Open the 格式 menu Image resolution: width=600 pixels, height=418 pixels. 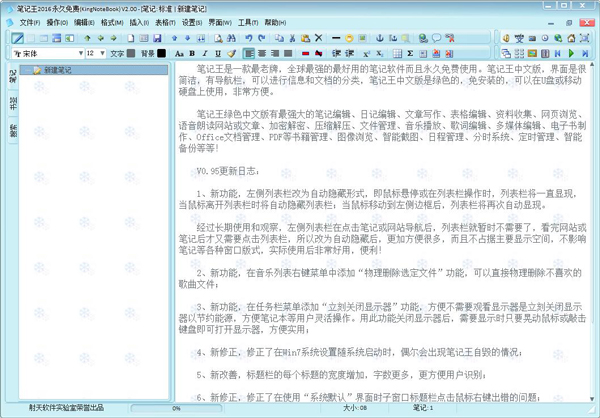112,23
